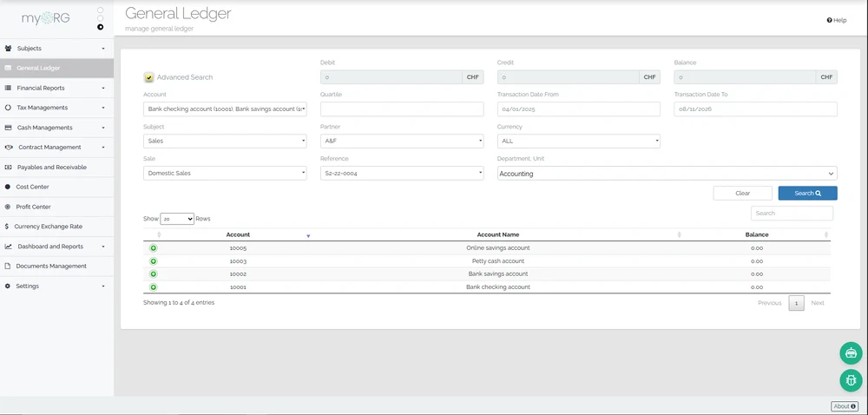Open the Department, Unit dropdown Accounting
Screen dimensions: 868x415
(x=667, y=173)
